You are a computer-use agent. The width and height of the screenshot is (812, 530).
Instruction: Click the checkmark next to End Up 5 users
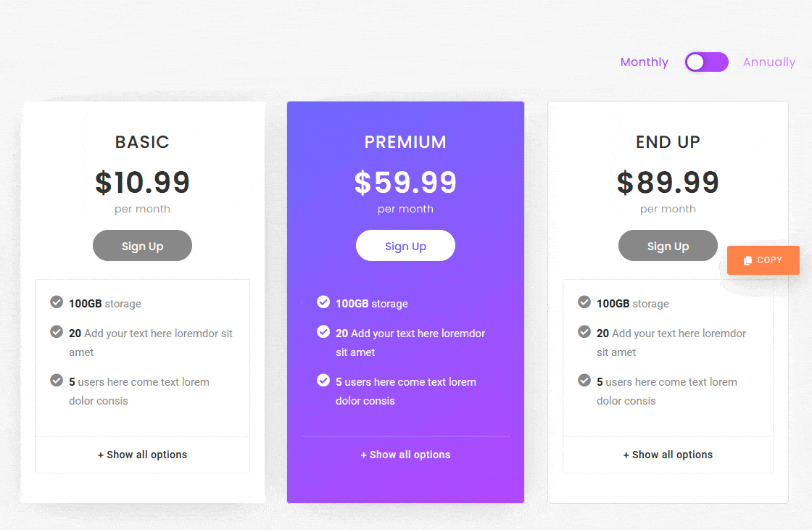coord(584,381)
